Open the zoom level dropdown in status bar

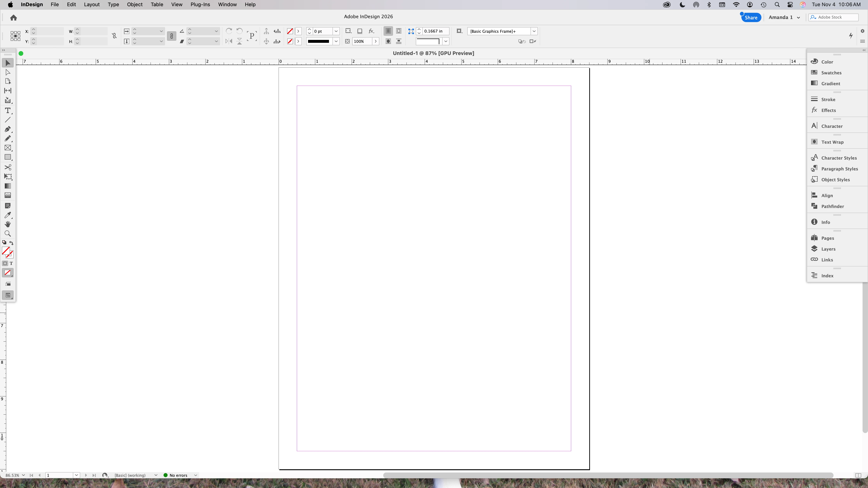point(23,475)
